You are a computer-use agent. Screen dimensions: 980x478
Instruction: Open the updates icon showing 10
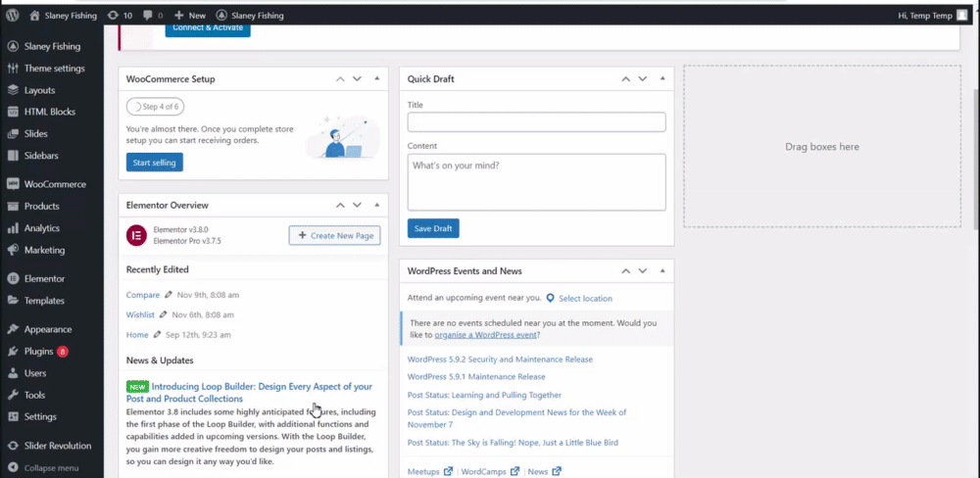click(x=113, y=15)
